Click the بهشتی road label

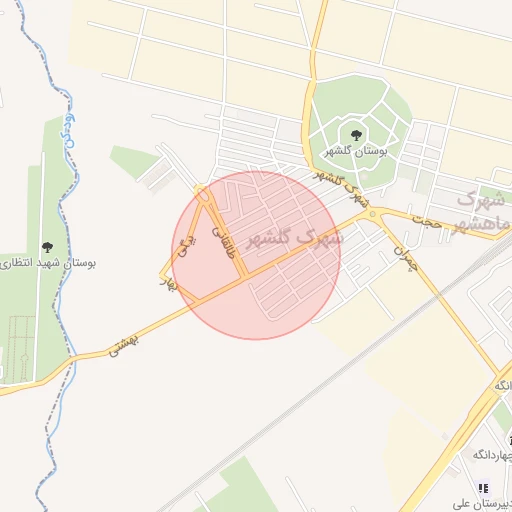point(123,347)
